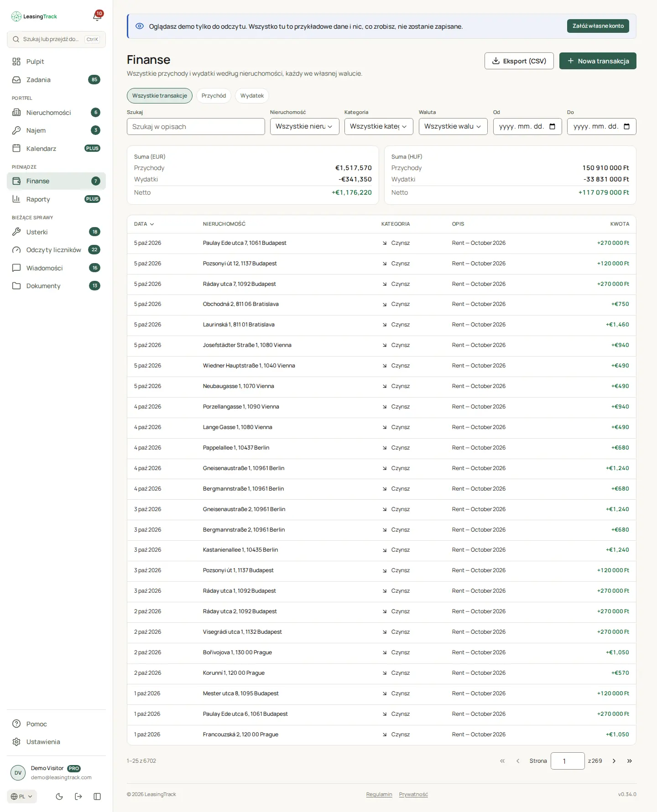Click Eksport (CSV) button
The height and width of the screenshot is (812, 657).
(519, 61)
